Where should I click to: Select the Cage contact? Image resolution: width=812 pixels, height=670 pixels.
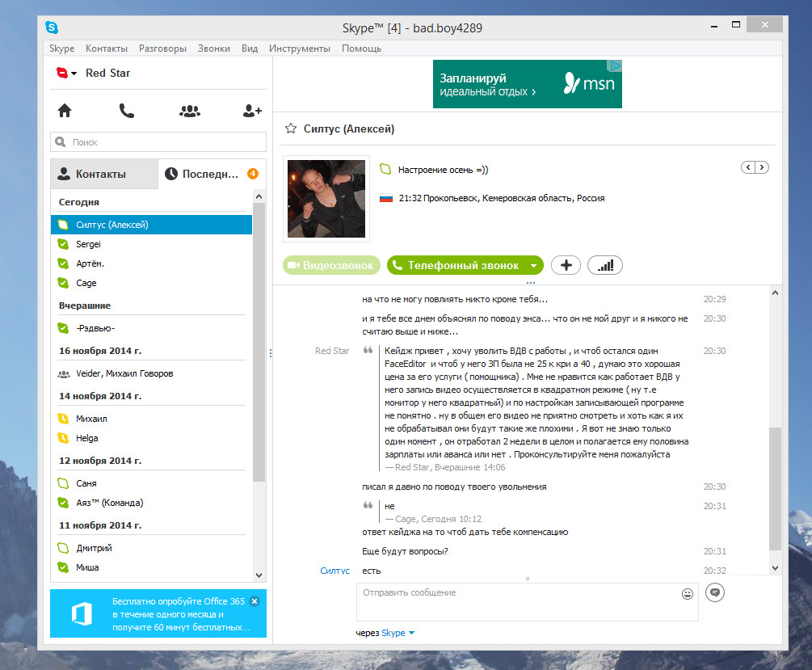click(x=151, y=283)
